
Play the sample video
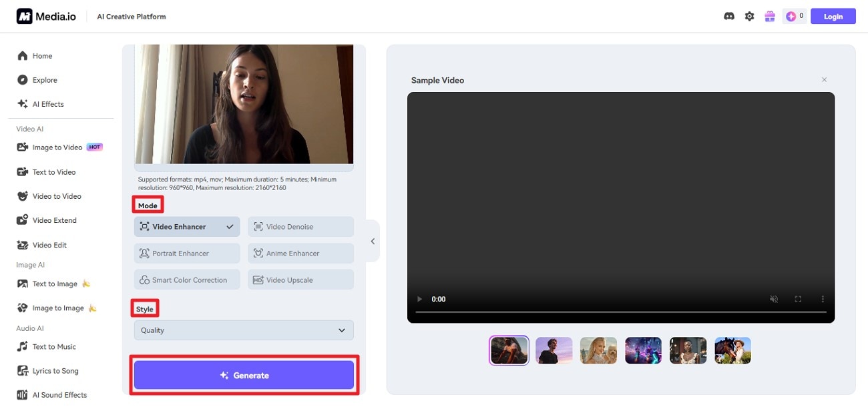click(x=419, y=300)
